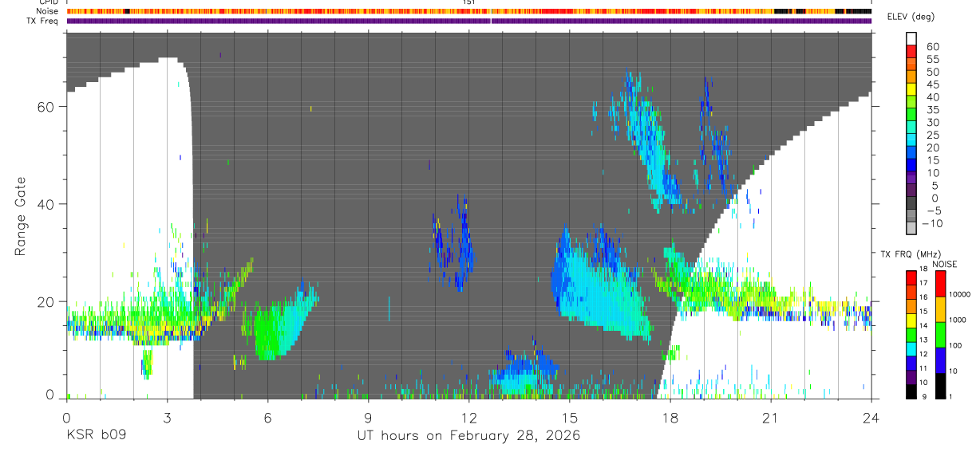Select the 'KSR b09' radar beam label
The width and height of the screenshot is (980, 452).
[x=96, y=436]
